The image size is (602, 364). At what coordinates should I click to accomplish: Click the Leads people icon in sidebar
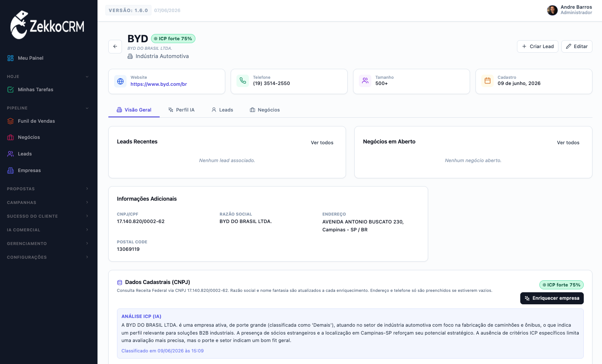10,154
